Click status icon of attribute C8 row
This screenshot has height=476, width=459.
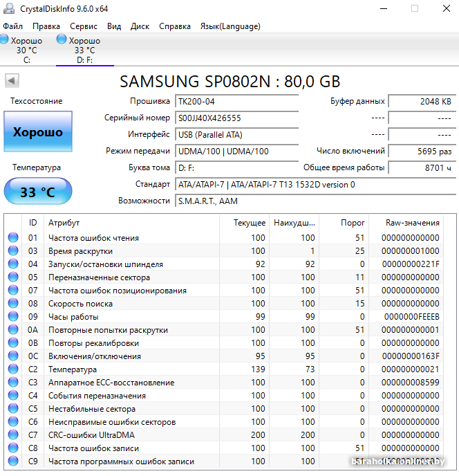point(13,448)
